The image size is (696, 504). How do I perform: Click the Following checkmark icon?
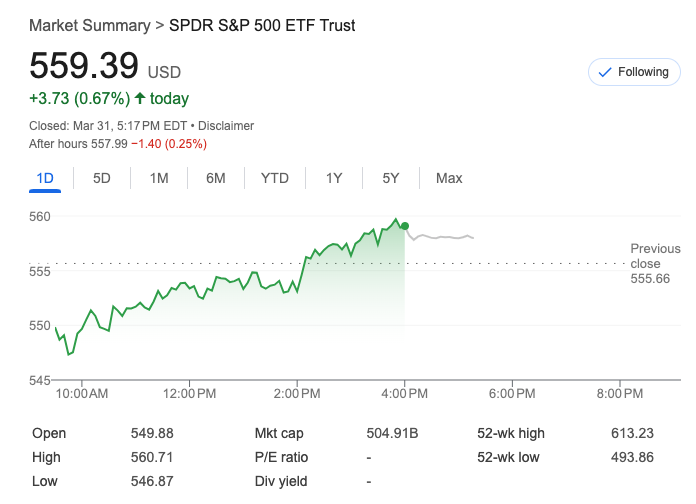pos(604,72)
